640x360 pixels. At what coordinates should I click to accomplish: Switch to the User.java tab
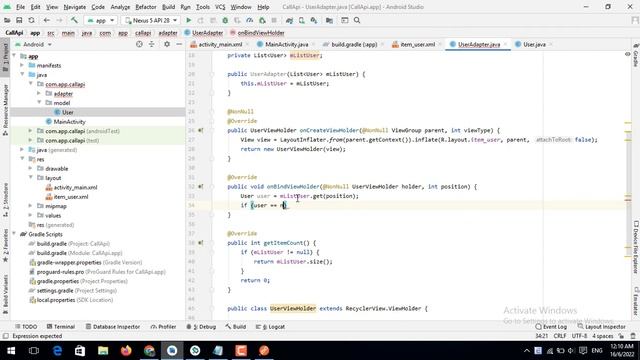coord(534,44)
